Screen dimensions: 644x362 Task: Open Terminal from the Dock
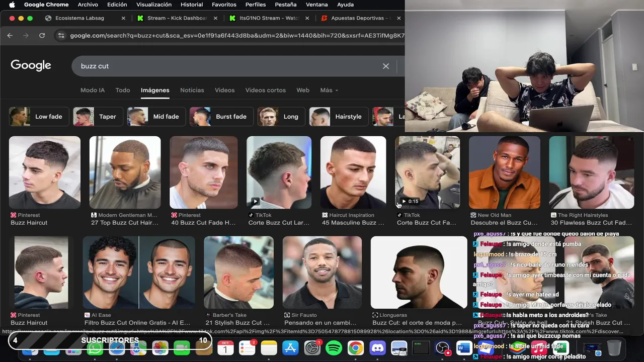(x=421, y=347)
